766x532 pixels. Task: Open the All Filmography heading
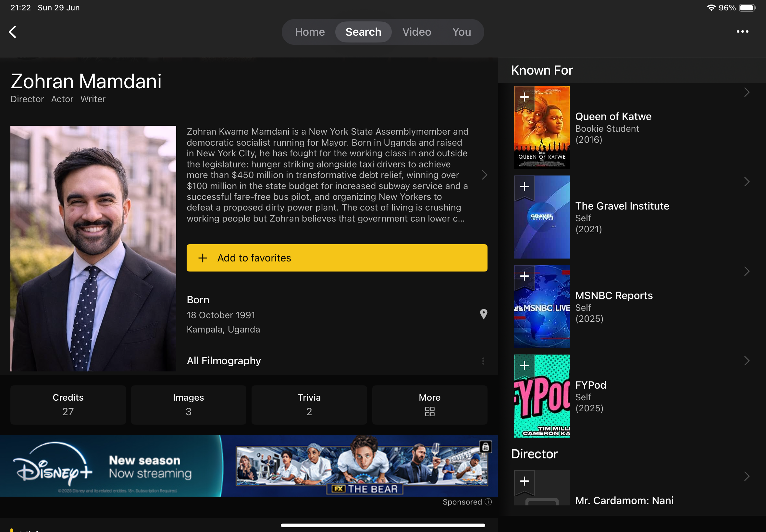click(224, 361)
